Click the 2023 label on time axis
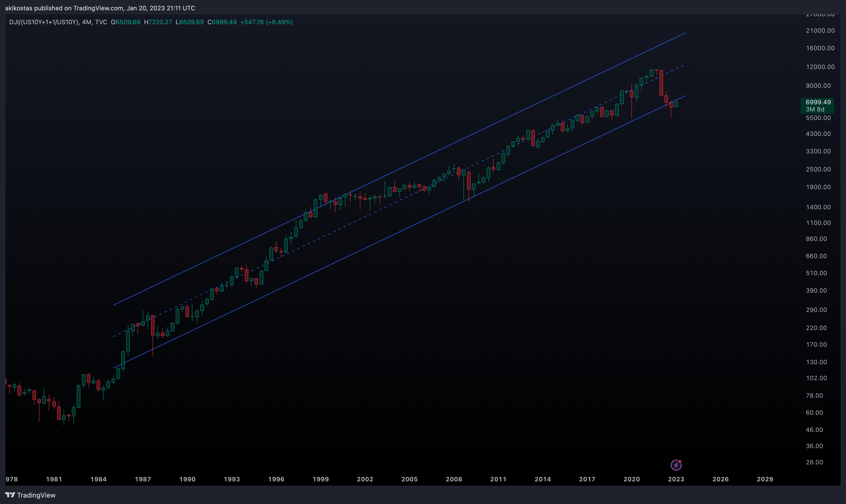This screenshot has height=504, width=846. 676,479
